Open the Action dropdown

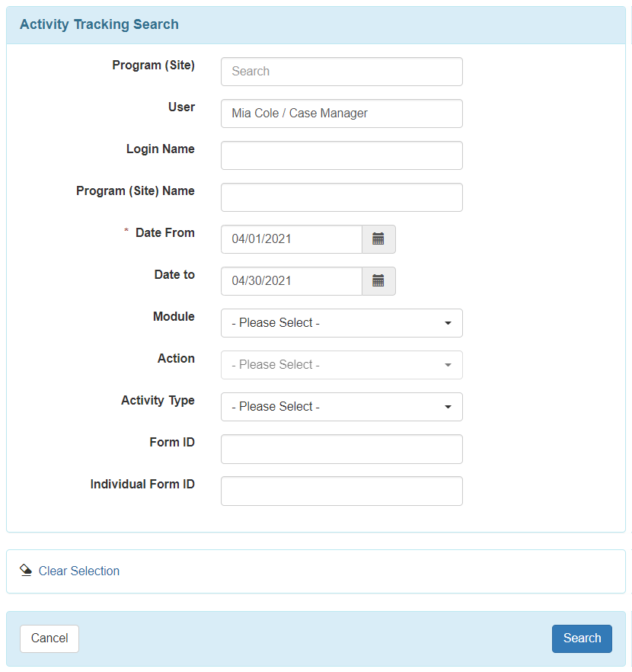(341, 365)
